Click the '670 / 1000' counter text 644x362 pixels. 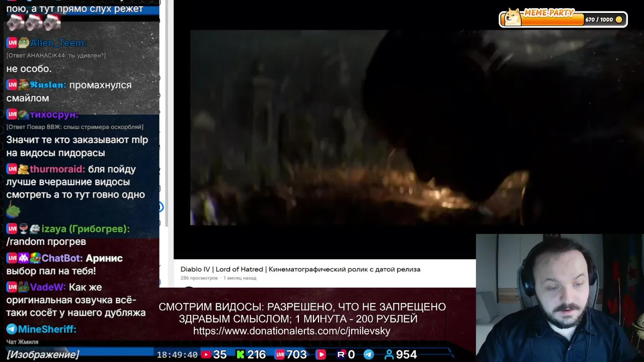(x=599, y=20)
